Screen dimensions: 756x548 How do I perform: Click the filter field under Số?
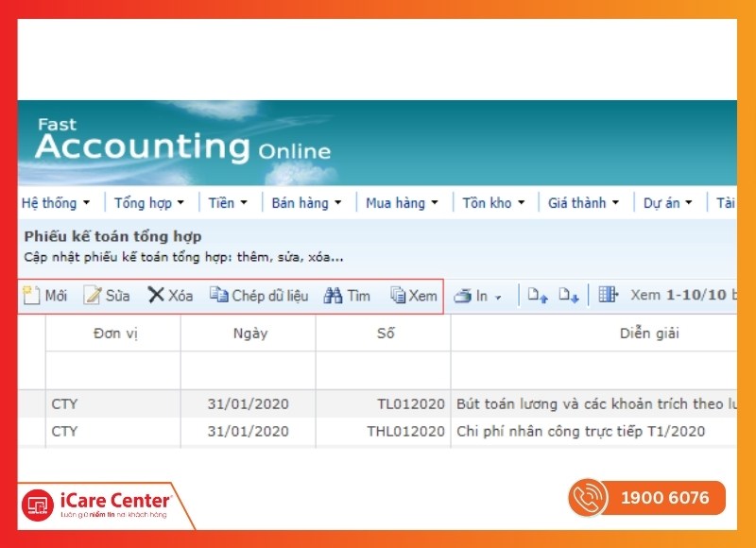pos(384,370)
